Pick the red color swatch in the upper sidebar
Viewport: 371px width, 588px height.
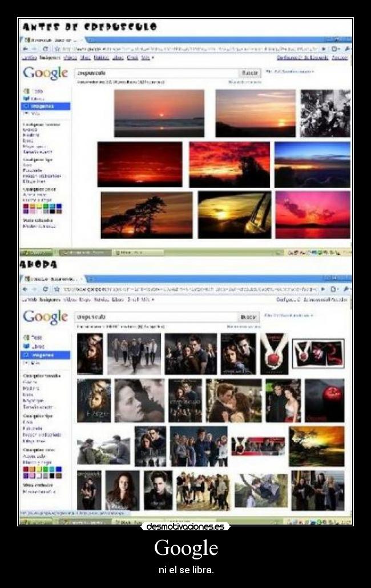[26, 206]
